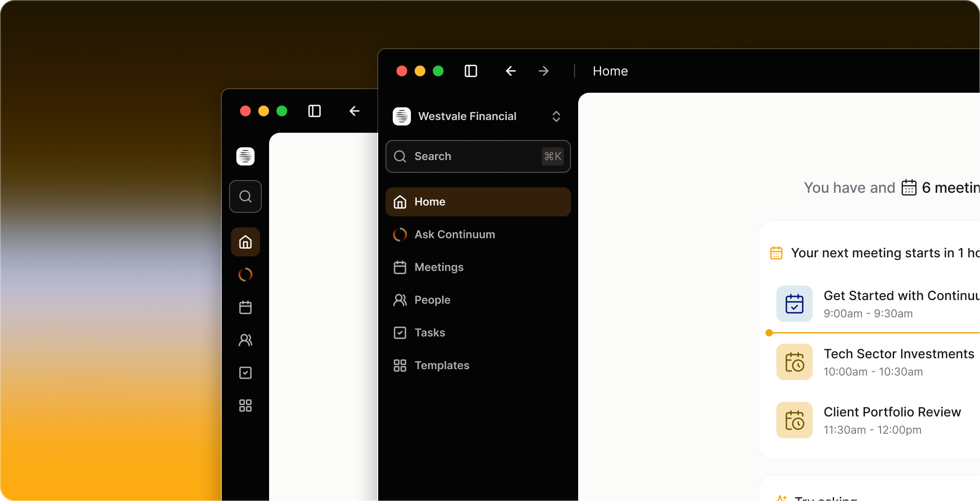Image resolution: width=980 pixels, height=501 pixels.
Task: Select Home in the sidebar
Action: tap(478, 201)
